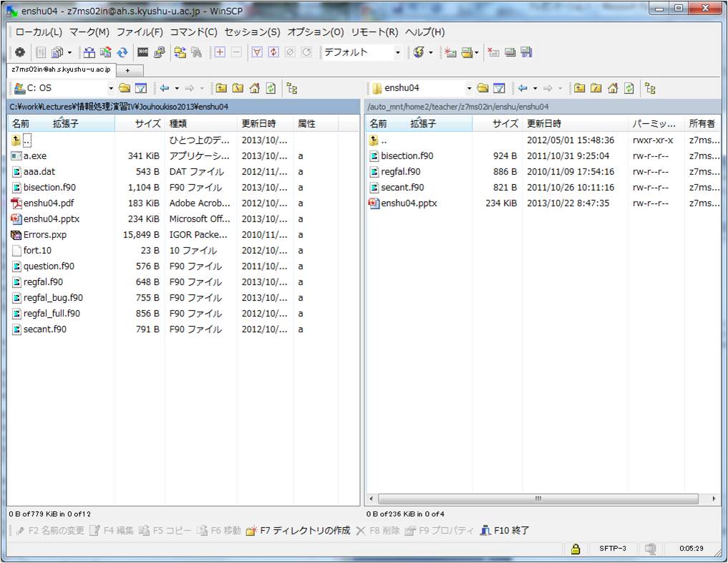Navigate back in the local panel
728x563 pixels.
[x=165, y=88]
